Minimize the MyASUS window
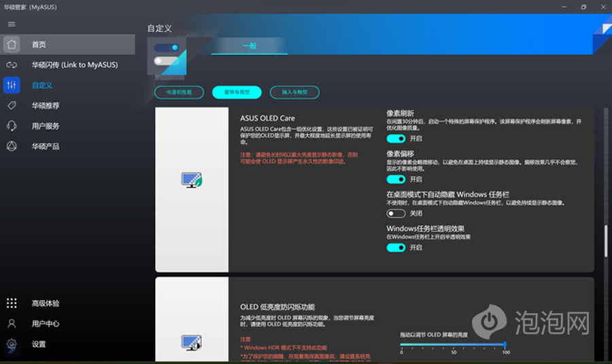Viewport: 612px width, 364px height. (x=564, y=7)
